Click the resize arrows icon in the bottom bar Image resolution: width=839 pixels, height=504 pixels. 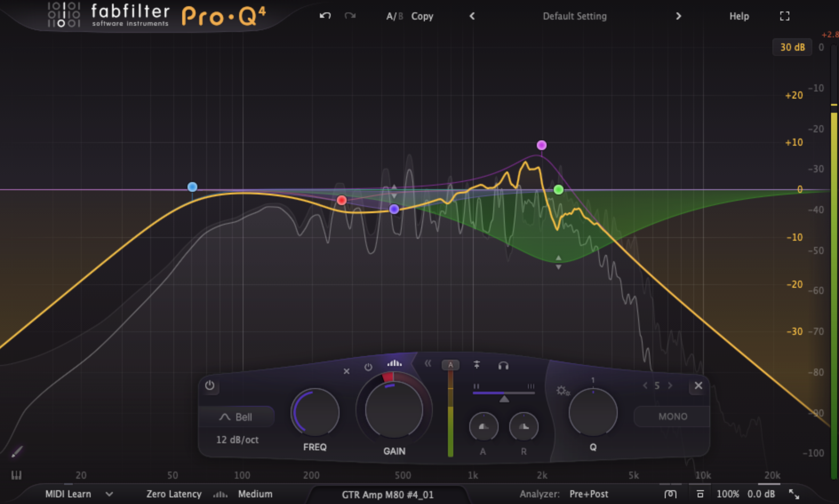tap(794, 494)
